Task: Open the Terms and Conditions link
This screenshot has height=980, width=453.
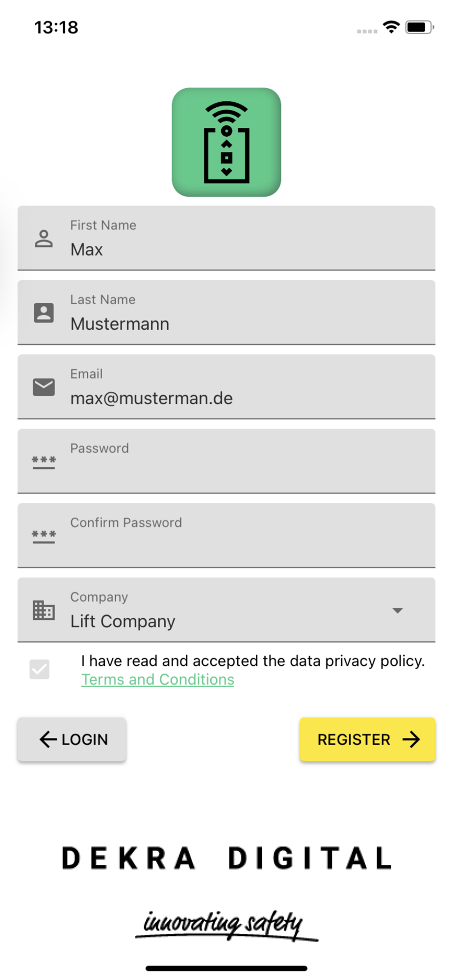Action: 157,680
